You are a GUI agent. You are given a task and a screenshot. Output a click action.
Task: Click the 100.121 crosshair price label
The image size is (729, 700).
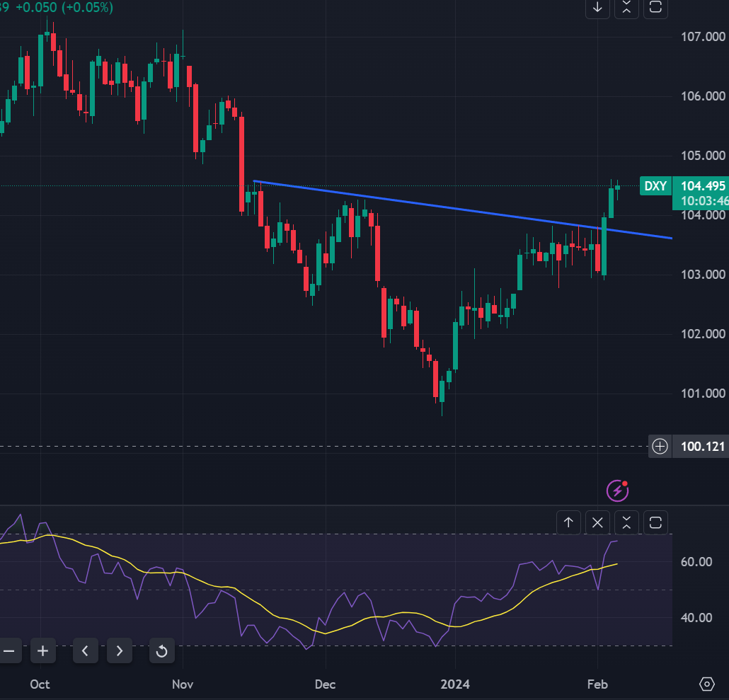pyautogui.click(x=703, y=447)
